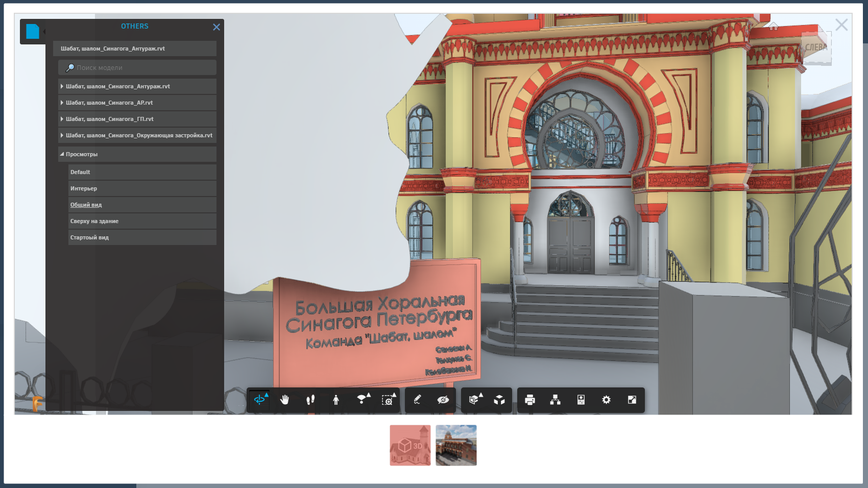
Task: Select the Zoom Window tool
Action: (x=388, y=400)
